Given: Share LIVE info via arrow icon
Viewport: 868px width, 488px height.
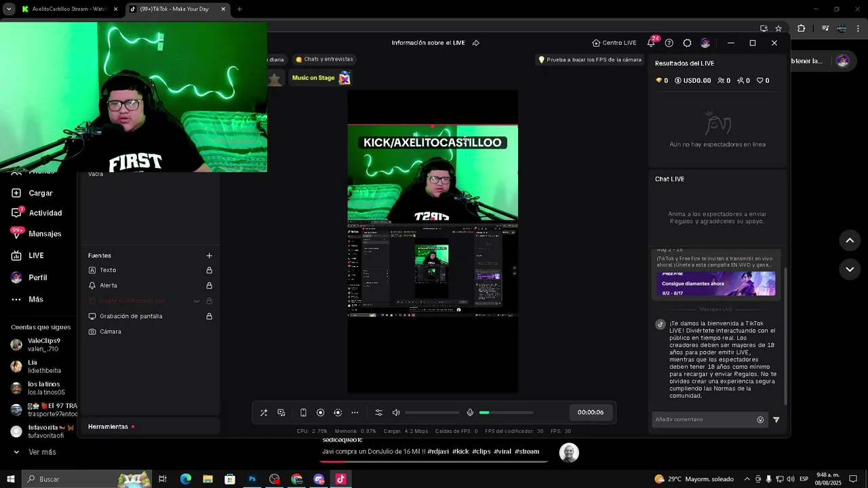Looking at the screenshot, I should click(476, 43).
